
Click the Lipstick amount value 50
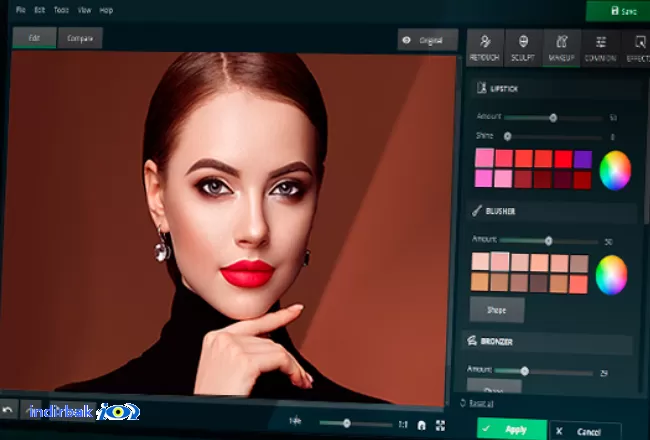[x=613, y=118]
